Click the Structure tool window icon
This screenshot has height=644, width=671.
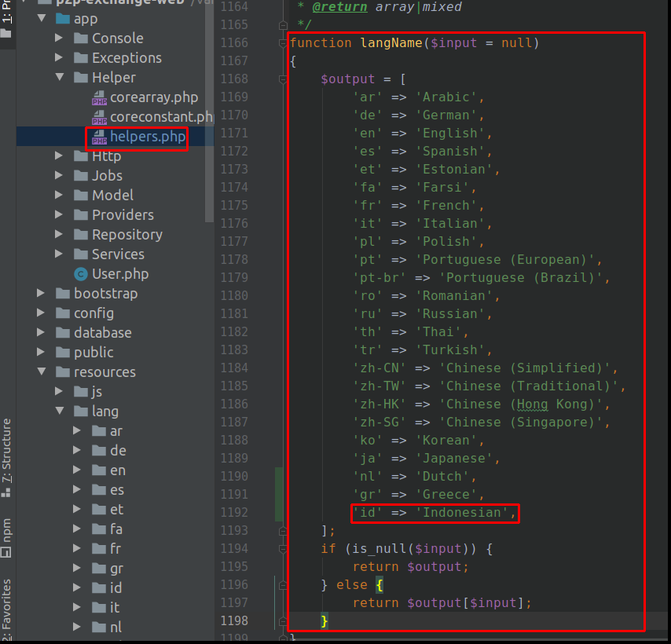7,492
